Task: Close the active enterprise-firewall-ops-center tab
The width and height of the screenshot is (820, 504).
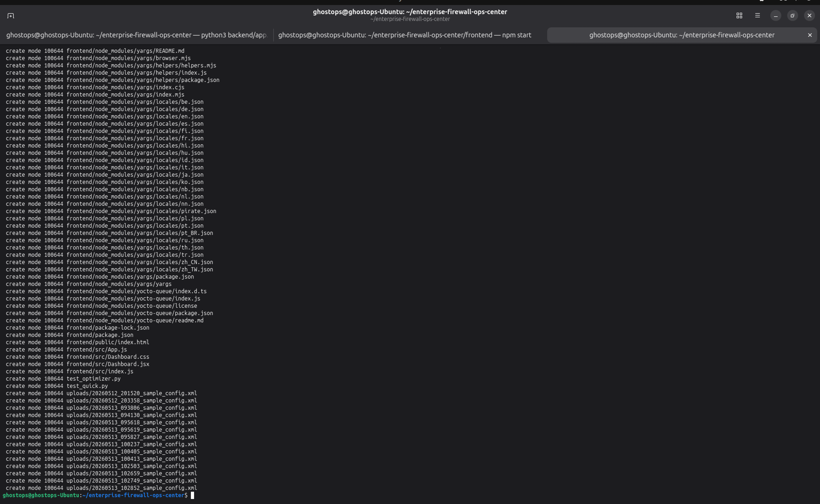Action: 810,35
